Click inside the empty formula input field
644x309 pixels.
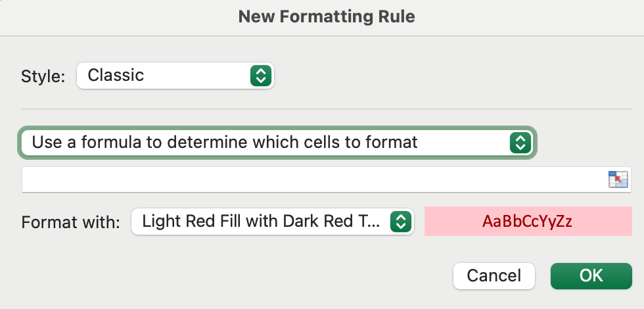[314, 179]
